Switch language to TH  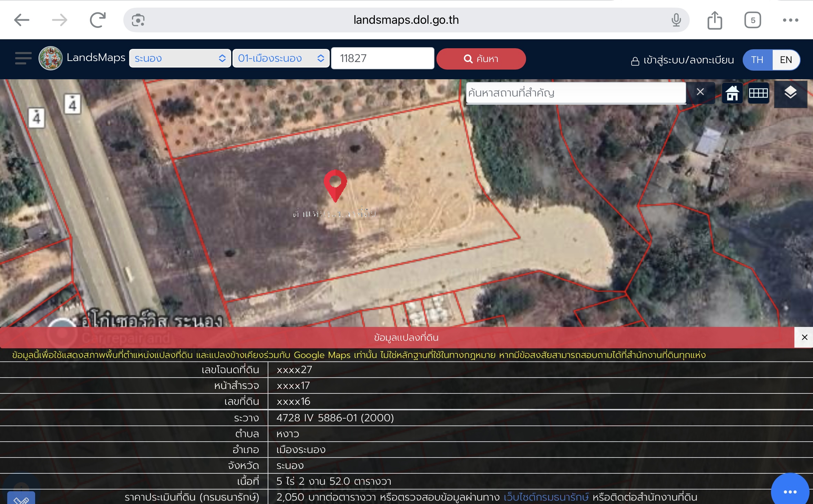coord(757,60)
